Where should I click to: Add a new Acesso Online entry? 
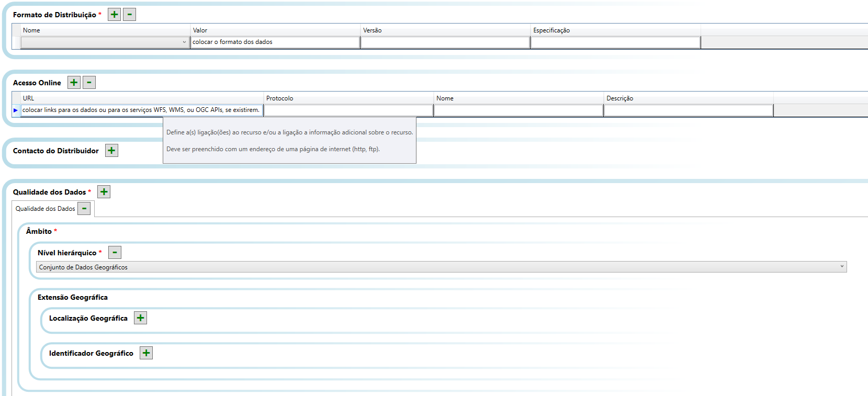coord(74,83)
